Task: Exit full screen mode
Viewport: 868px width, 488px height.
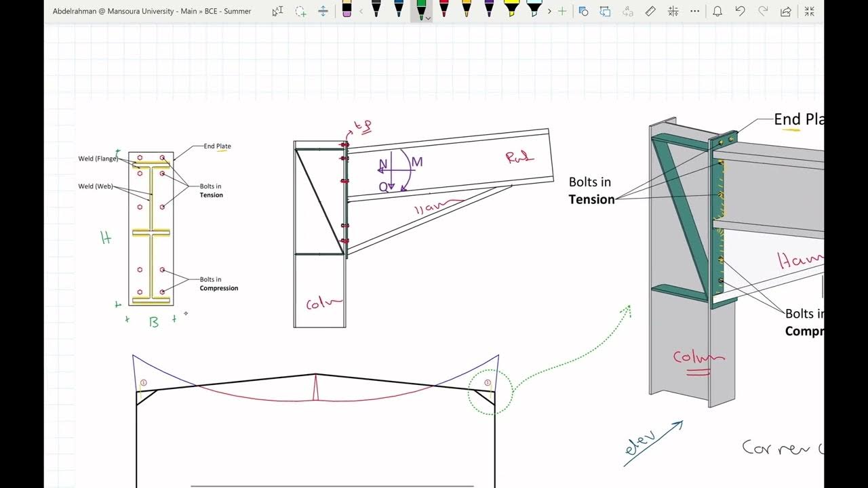Action: pyautogui.click(x=810, y=11)
